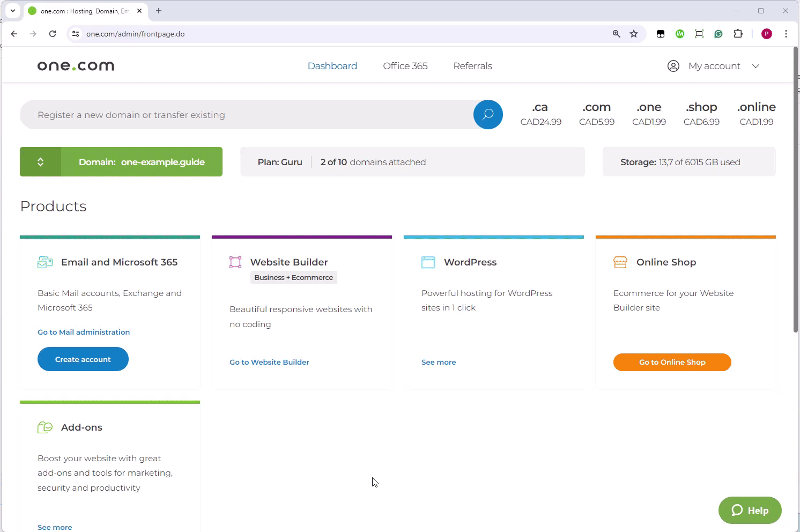Close the one.com browser tab

pos(140,11)
